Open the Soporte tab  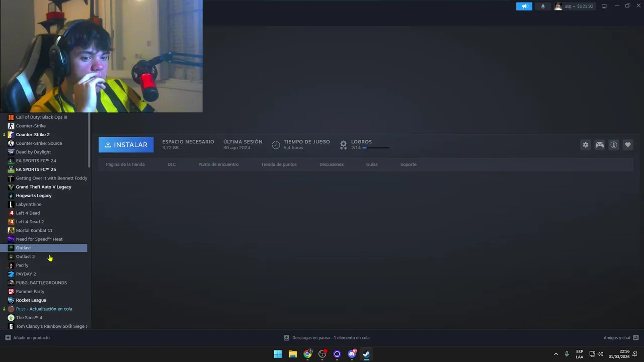409,164
